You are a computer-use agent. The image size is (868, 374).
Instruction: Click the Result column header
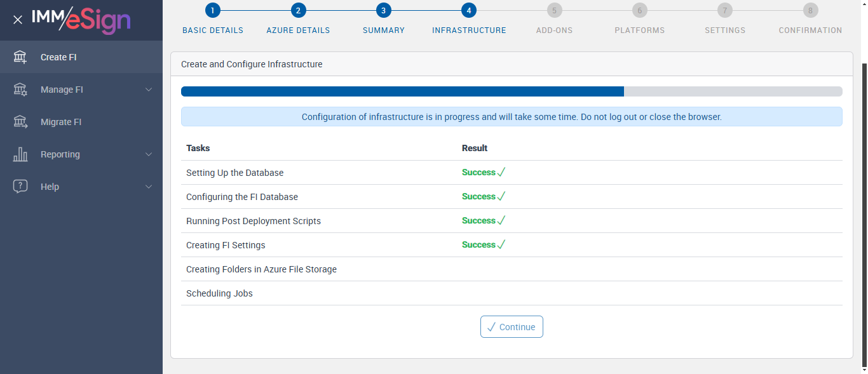(475, 148)
